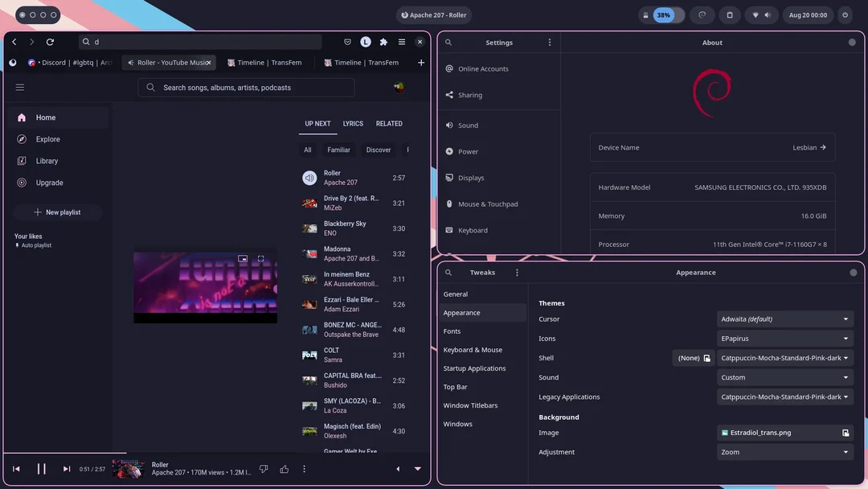Select Explore in the YouTube Music sidebar
This screenshot has width=868, height=489.
point(47,138)
